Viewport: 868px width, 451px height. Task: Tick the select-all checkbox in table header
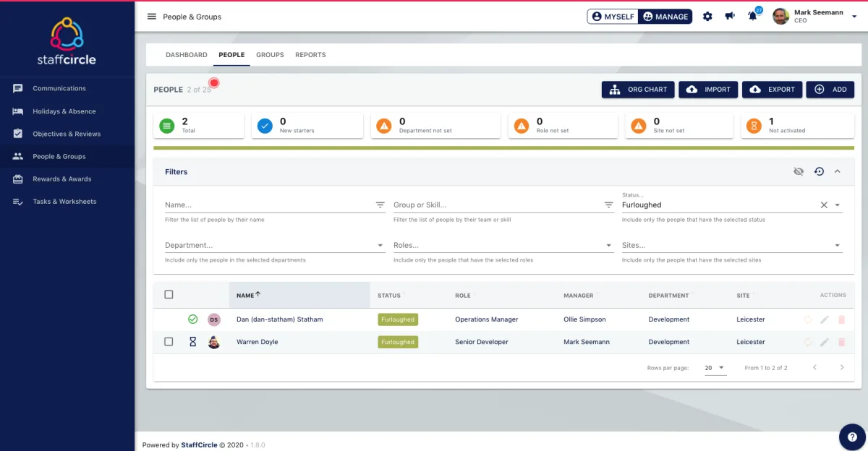(x=169, y=295)
